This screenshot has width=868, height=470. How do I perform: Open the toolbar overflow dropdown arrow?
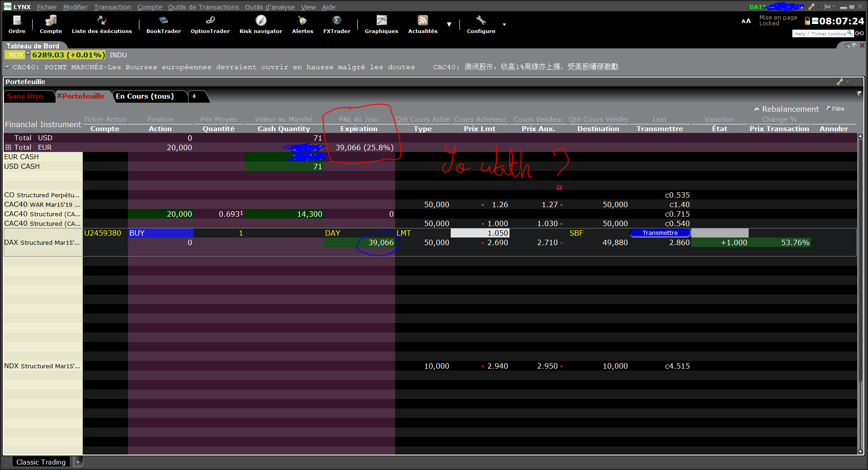[x=449, y=24]
